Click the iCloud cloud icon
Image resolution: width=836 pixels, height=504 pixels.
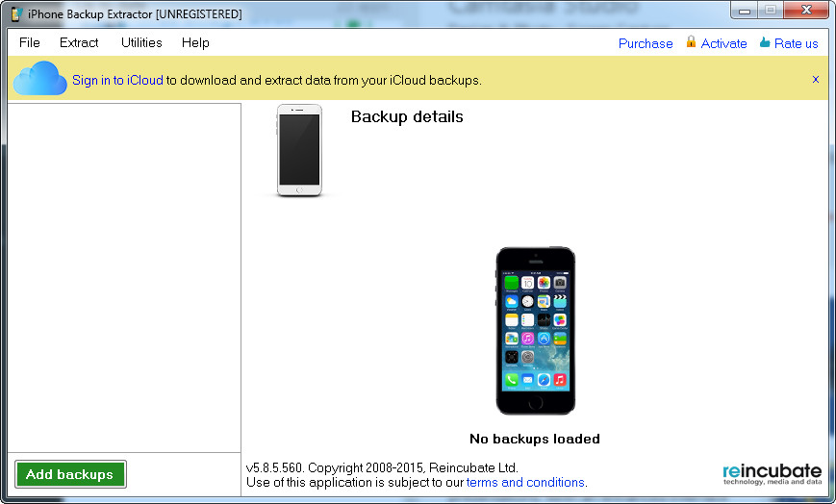pyautogui.click(x=40, y=79)
